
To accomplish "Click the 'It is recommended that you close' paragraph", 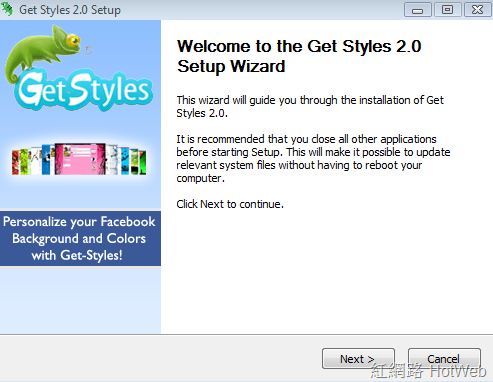I will 313,158.
